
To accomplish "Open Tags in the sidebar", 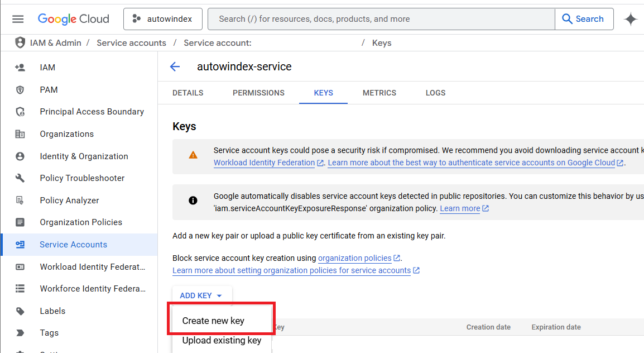I will tap(49, 333).
